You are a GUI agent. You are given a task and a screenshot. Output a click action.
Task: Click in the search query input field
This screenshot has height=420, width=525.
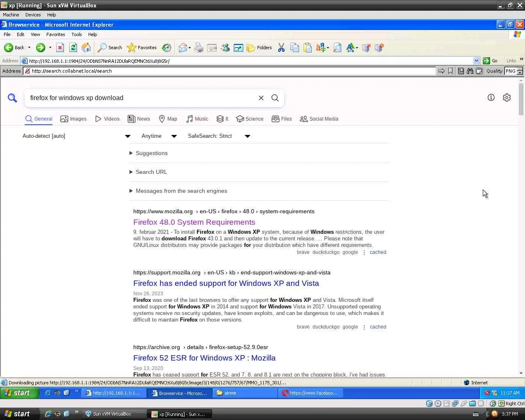142,98
